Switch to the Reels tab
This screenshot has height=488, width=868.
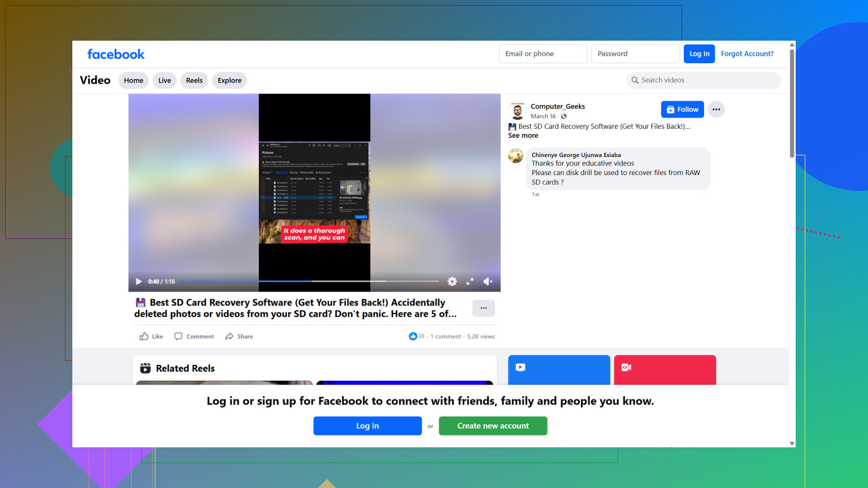[194, 80]
